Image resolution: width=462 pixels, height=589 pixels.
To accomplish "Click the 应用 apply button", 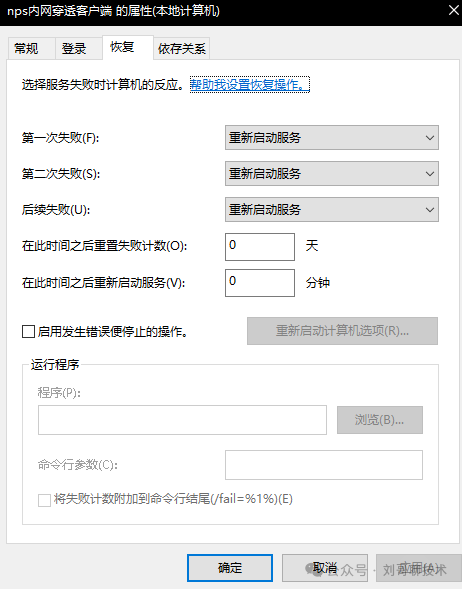I will 418,568.
